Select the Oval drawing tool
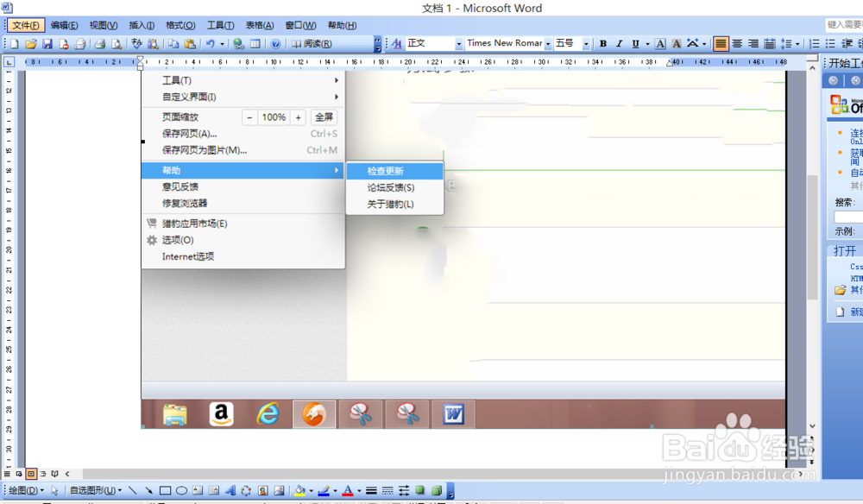This screenshot has height=504, width=863. click(x=181, y=490)
